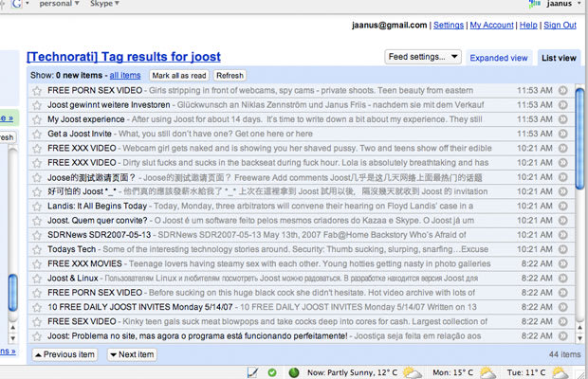Image resolution: width=588 pixels, height=379 pixels.
Task: Open '[Technorati] Tag results for joost' title link
Action: tap(123, 57)
